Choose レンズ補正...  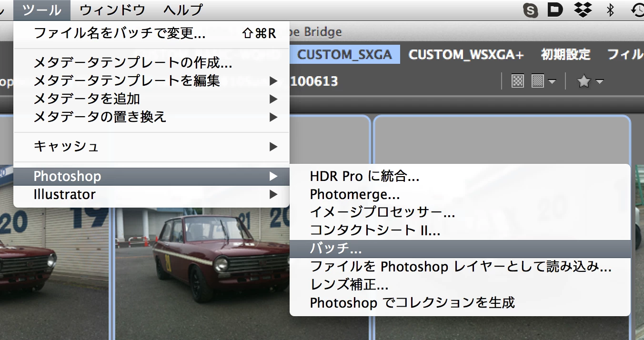click(x=460, y=285)
